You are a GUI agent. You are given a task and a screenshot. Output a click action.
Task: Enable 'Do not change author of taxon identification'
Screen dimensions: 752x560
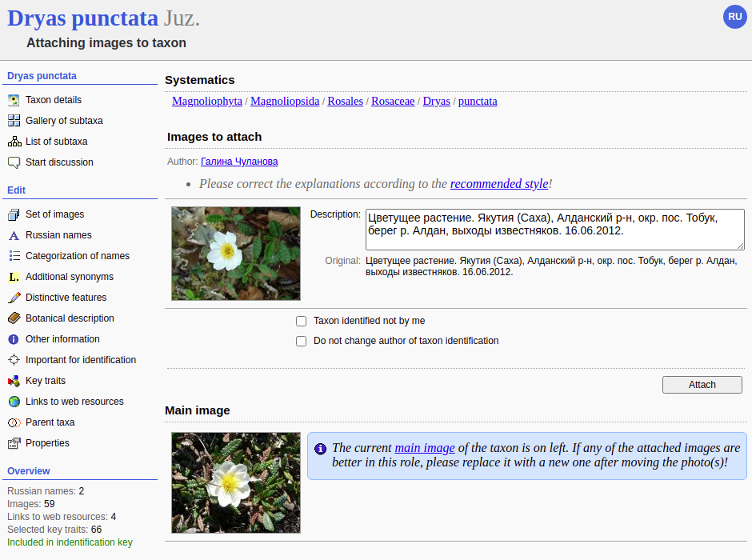301,342
